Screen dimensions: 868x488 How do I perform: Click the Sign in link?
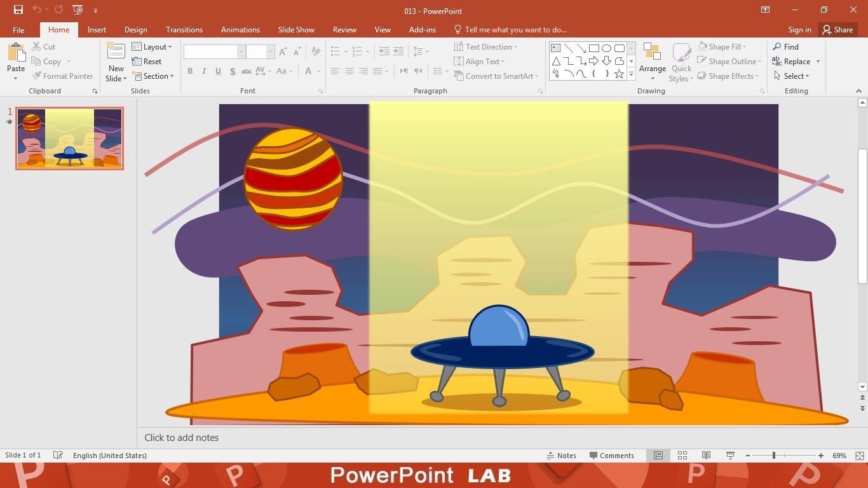pyautogui.click(x=799, y=30)
